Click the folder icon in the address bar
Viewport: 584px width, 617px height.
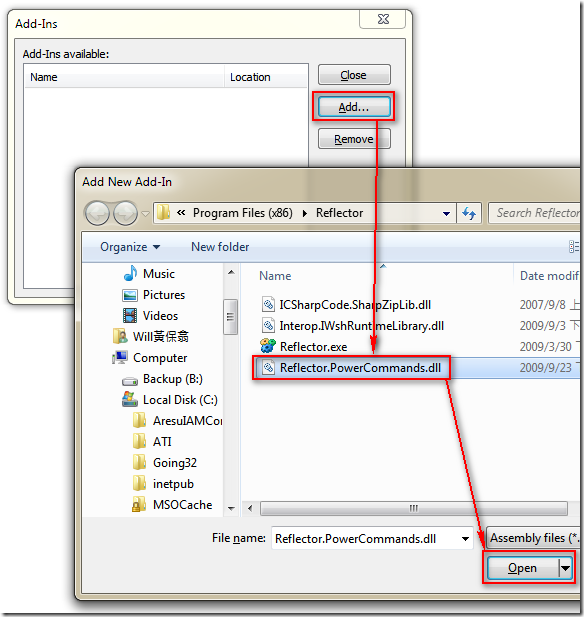(163, 212)
